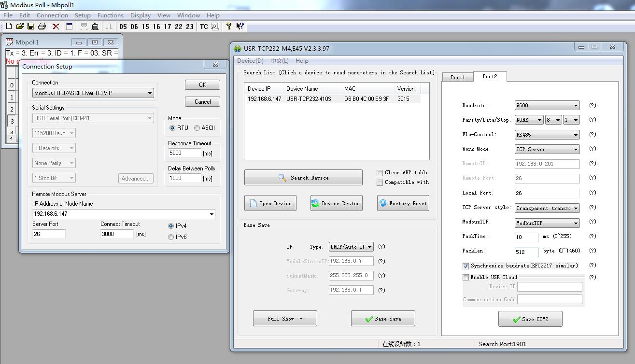Open the stop bits 1 dropdown
Image resolution: width=635 pixels, height=364 pixels.
[571, 120]
